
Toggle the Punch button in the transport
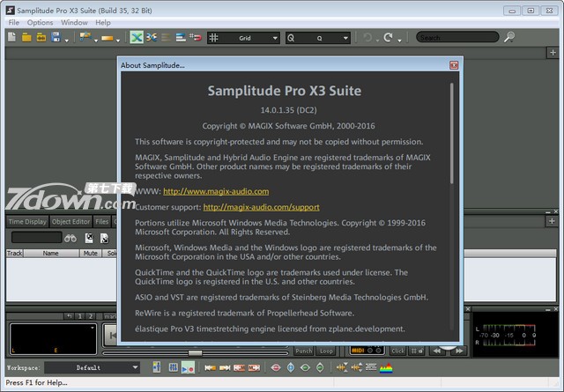(x=304, y=351)
